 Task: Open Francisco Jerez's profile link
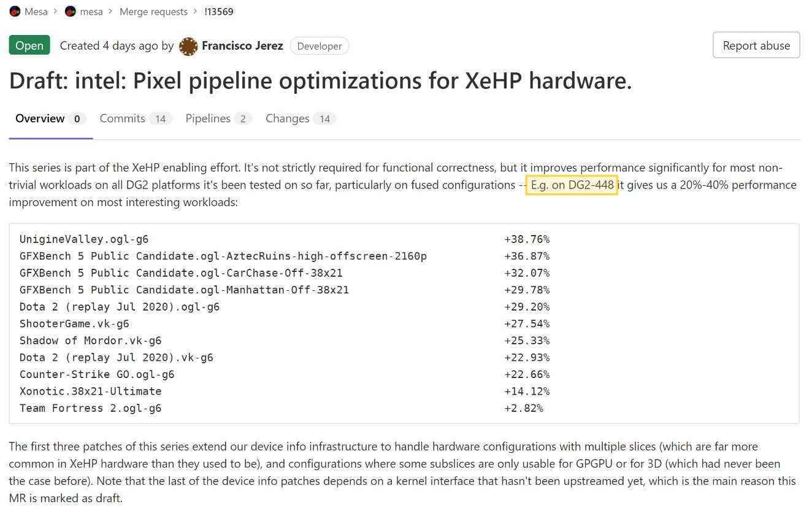pyautogui.click(x=242, y=46)
